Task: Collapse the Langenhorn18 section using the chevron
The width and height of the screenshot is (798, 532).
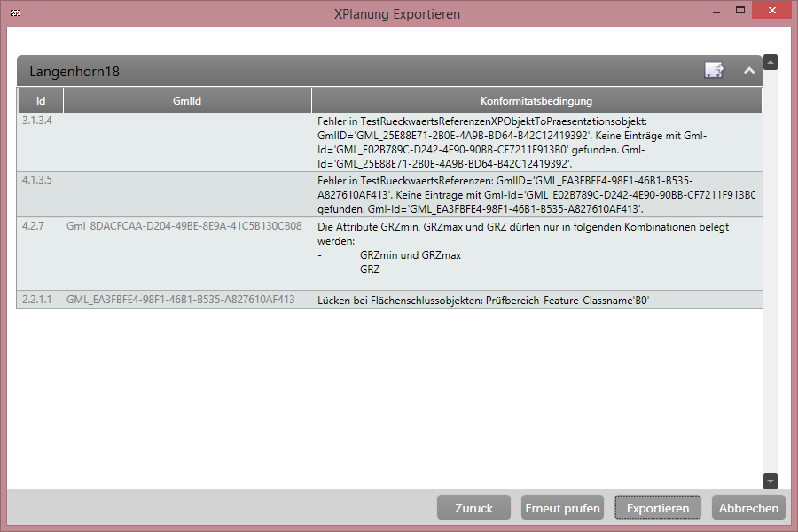Action: point(749,70)
